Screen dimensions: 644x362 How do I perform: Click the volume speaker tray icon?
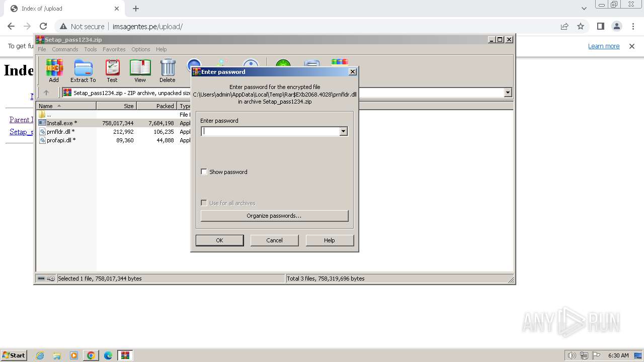[572, 355]
